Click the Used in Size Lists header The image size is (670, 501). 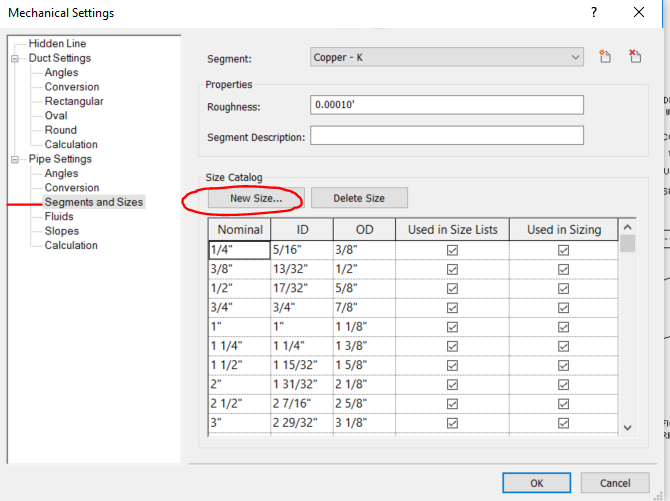click(x=453, y=230)
